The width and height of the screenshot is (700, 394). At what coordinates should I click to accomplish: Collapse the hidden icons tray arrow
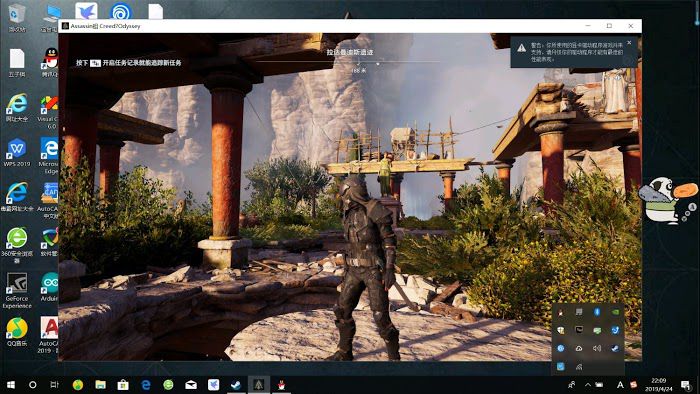[588, 385]
